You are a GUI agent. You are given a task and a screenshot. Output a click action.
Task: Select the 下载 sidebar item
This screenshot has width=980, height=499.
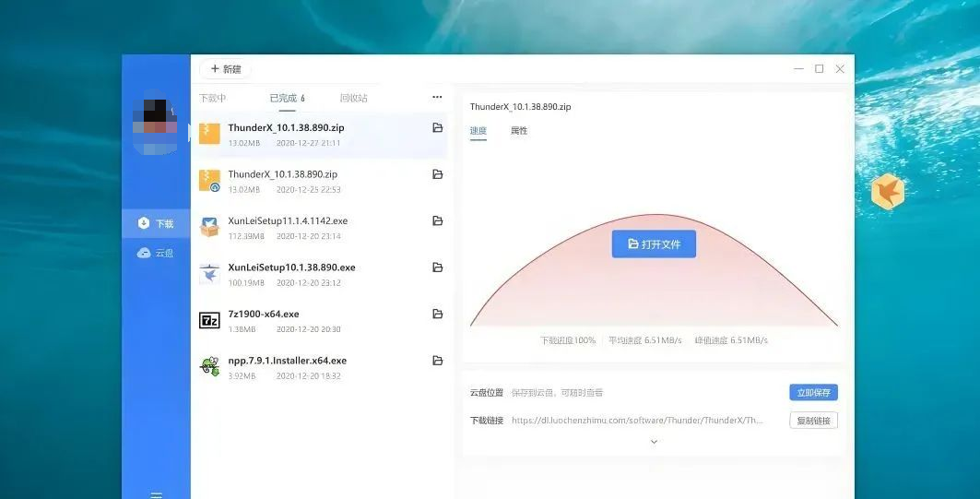pos(156,223)
